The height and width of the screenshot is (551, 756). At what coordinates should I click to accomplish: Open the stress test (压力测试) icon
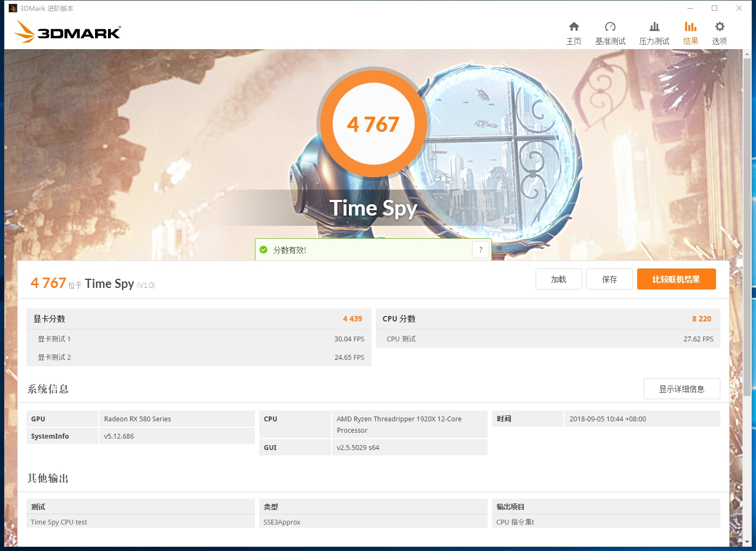[654, 26]
